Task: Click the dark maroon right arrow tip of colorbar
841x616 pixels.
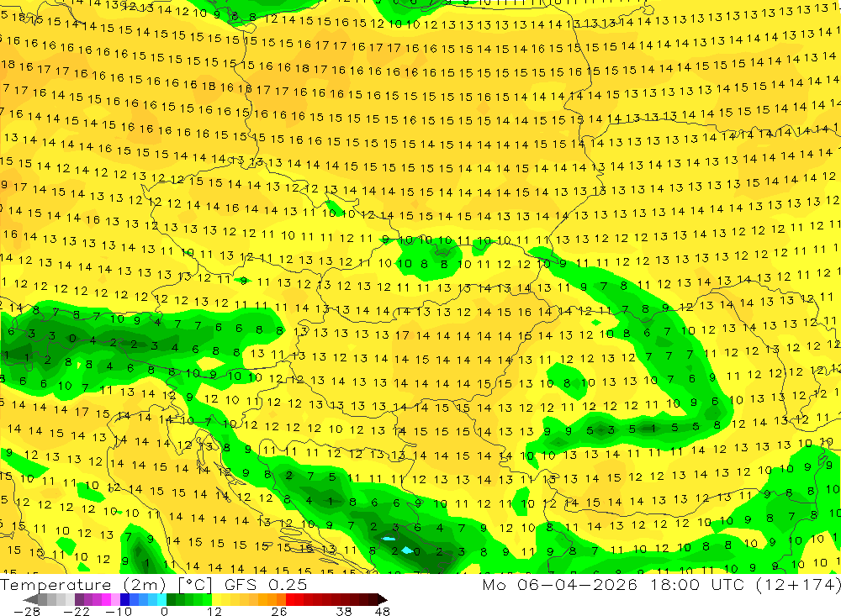Action: pyautogui.click(x=383, y=599)
